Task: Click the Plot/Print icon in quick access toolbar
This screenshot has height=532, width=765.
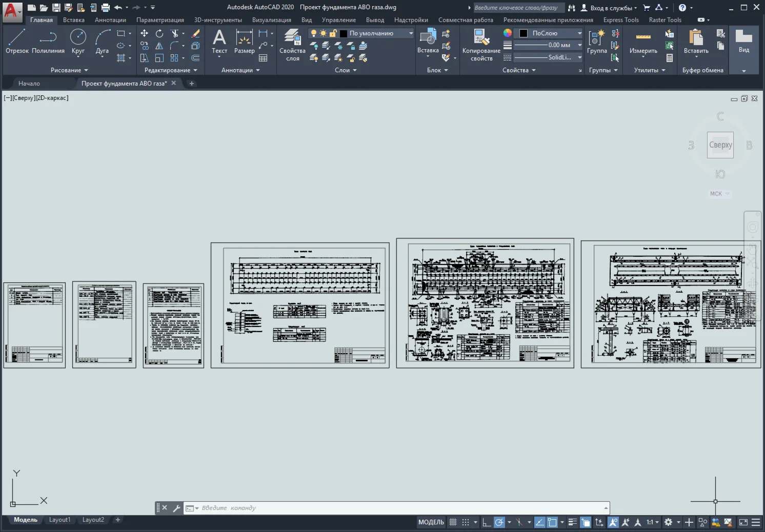Action: pyautogui.click(x=106, y=7)
